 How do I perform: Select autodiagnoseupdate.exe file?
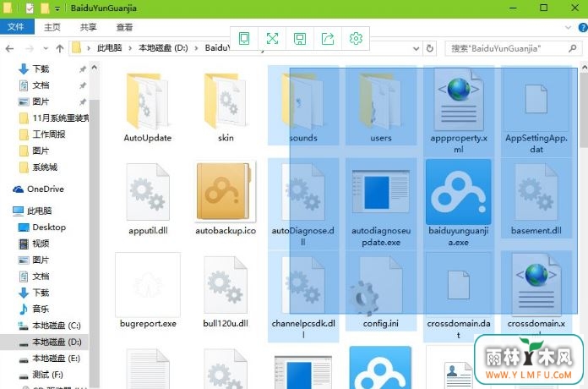(381, 203)
